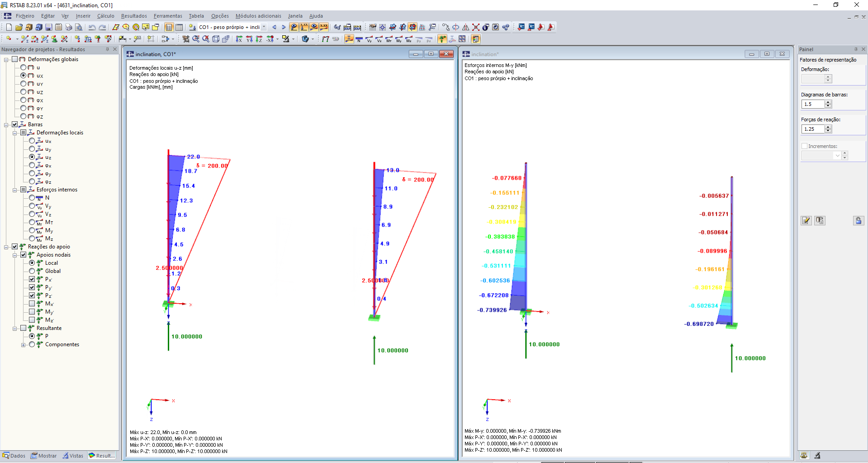Undo the last action

click(x=92, y=27)
